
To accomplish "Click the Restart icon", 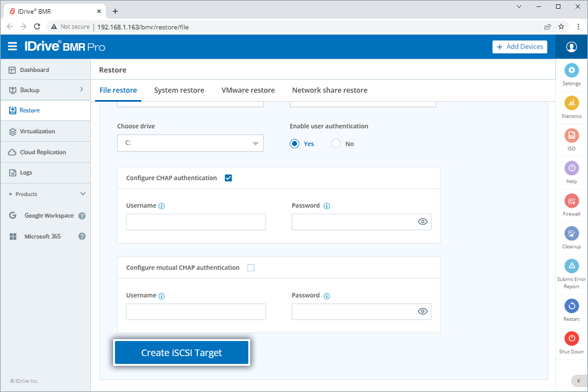I will click(572, 306).
